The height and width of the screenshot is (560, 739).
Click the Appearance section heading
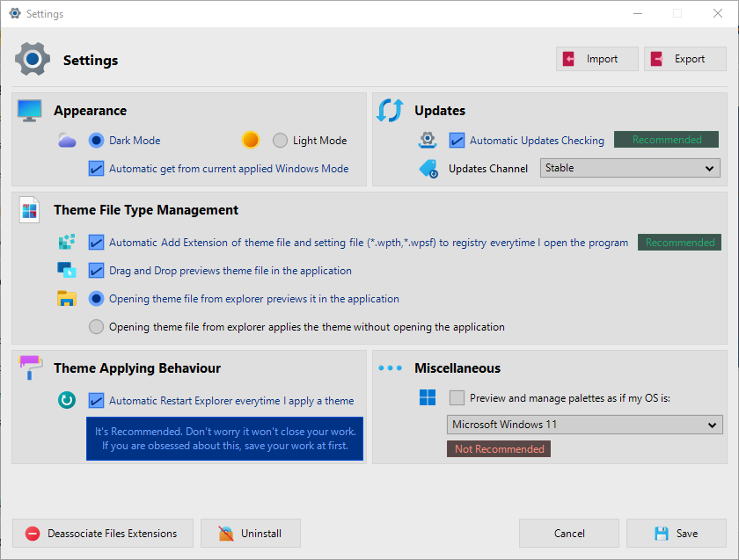coord(90,111)
